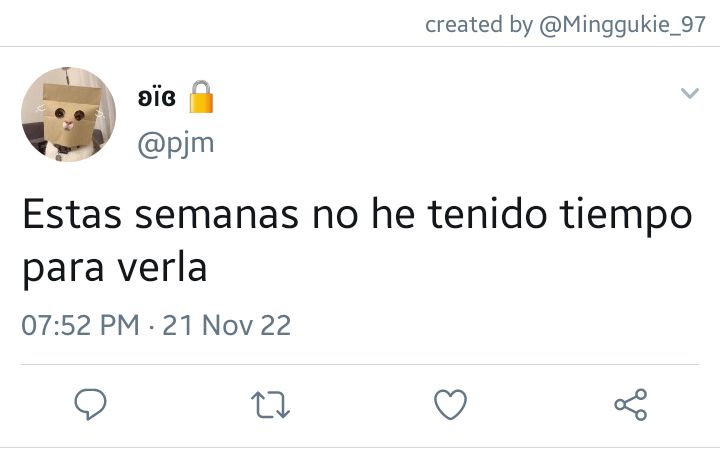Open the @pjm profile handle
This screenshot has width=720, height=459.
176,144
